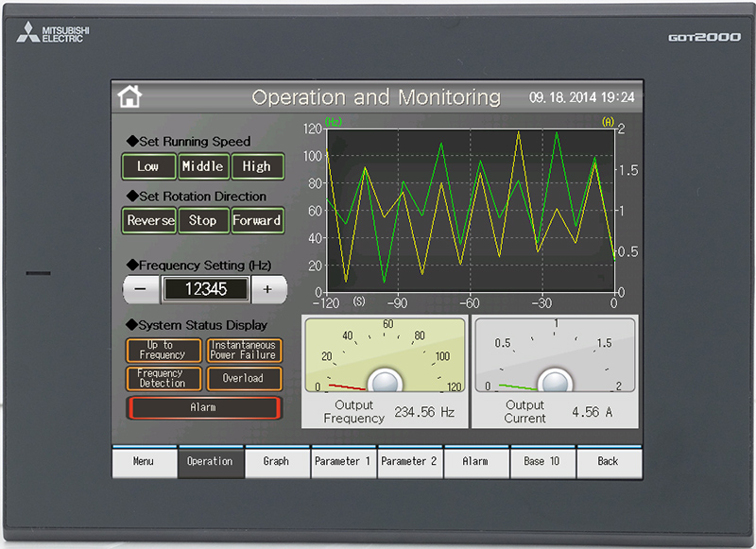Switch to the Graph tab

277,462
